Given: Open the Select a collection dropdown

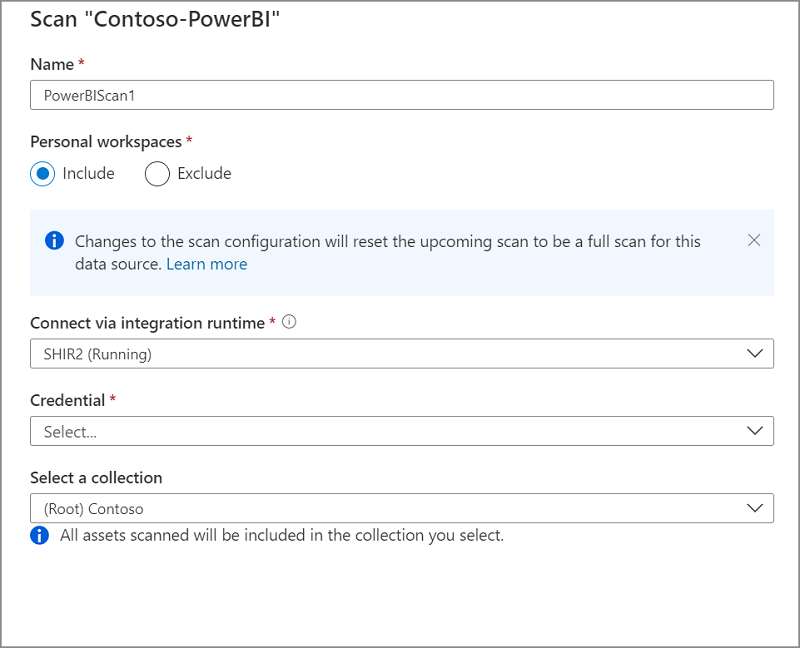Looking at the screenshot, I should point(402,508).
